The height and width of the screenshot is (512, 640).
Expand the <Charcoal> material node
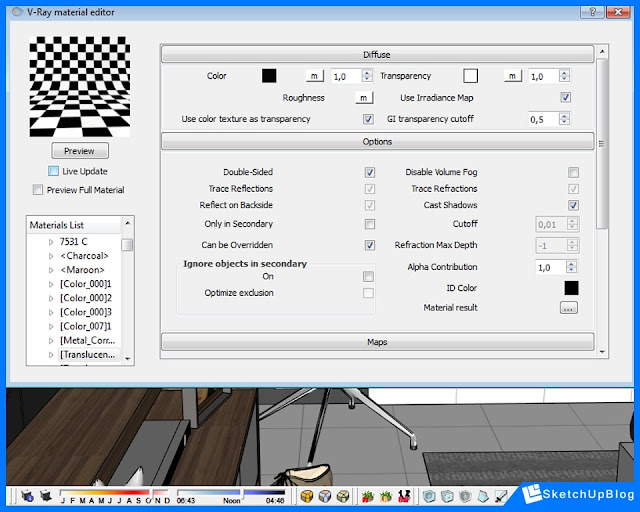coord(51,256)
